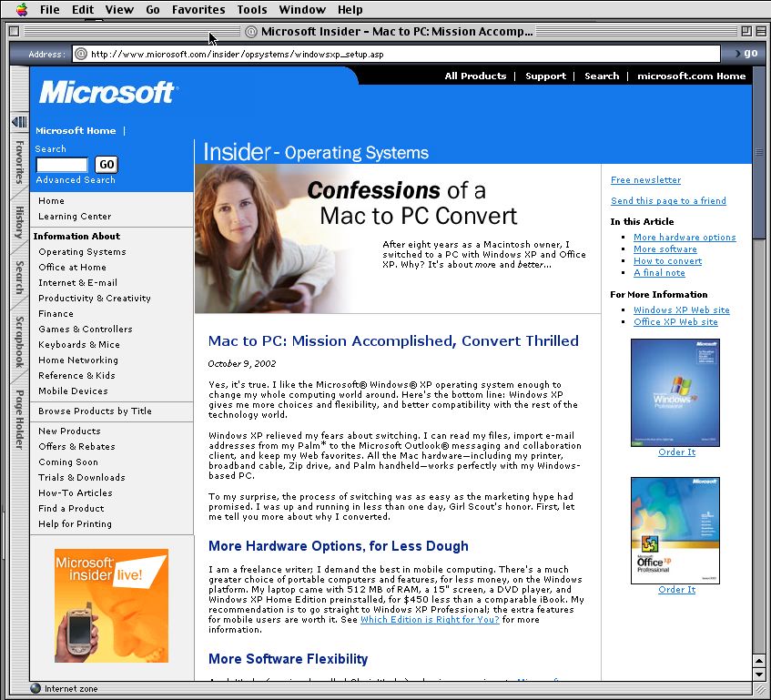Screen dimensions: 771x700
Task: Open the Favorites menu in menu bar
Action: pos(198,10)
